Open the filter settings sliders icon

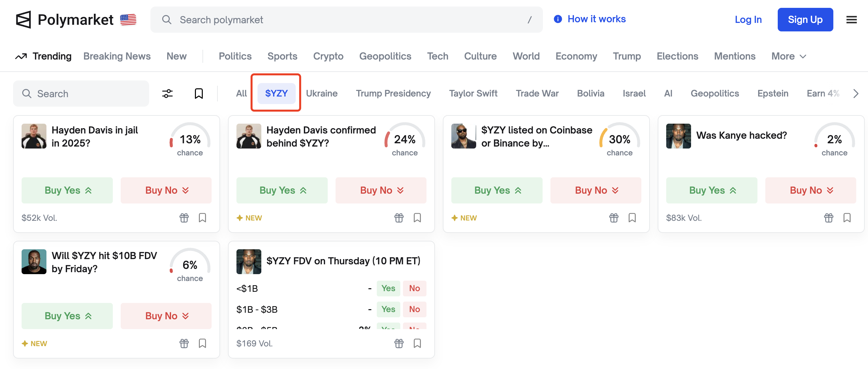pos(167,93)
